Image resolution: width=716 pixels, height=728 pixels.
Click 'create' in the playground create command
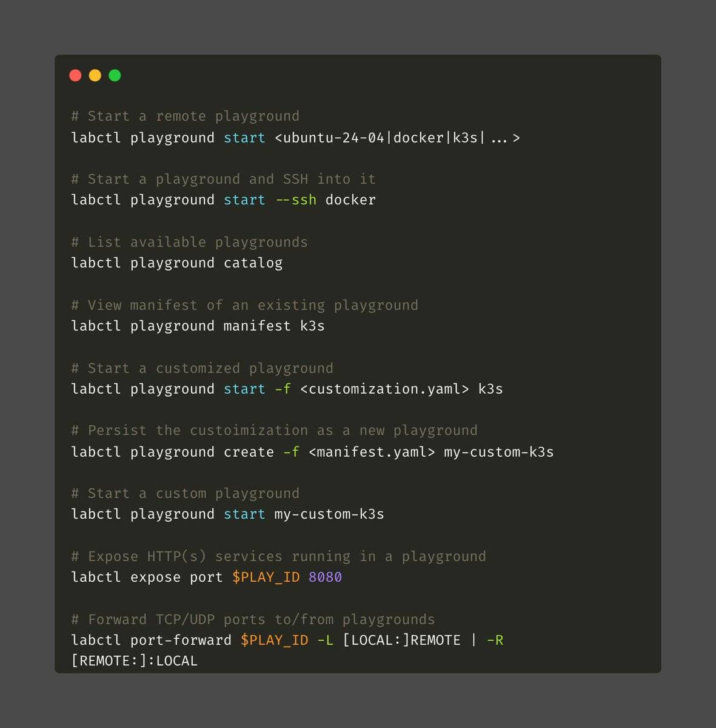249,452
